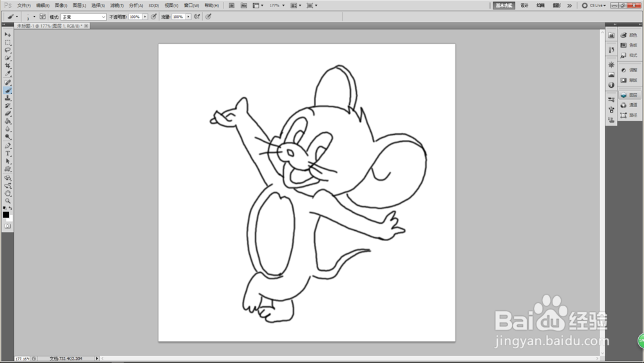Select the Lasso tool
644x363 pixels.
(x=7, y=50)
